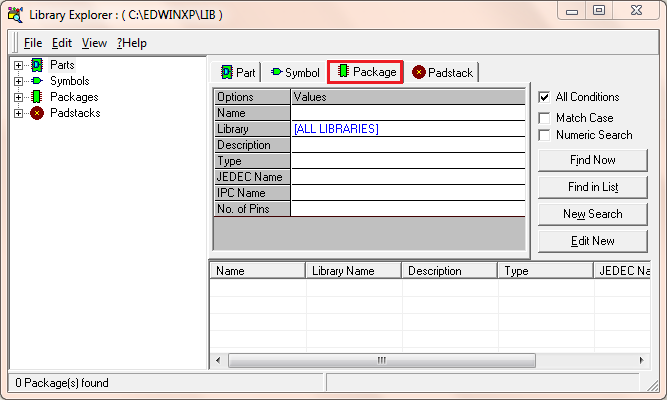Open the Edit menu
The image size is (667, 400).
62,43
